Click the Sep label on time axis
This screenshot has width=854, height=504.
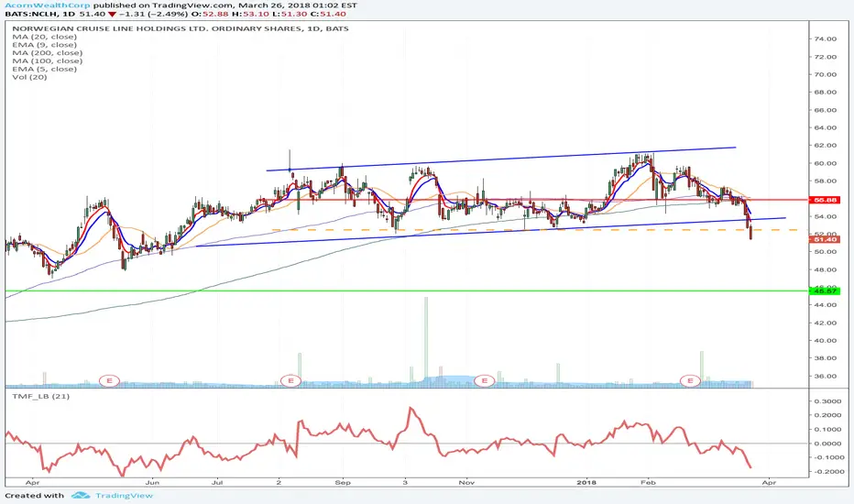click(343, 482)
